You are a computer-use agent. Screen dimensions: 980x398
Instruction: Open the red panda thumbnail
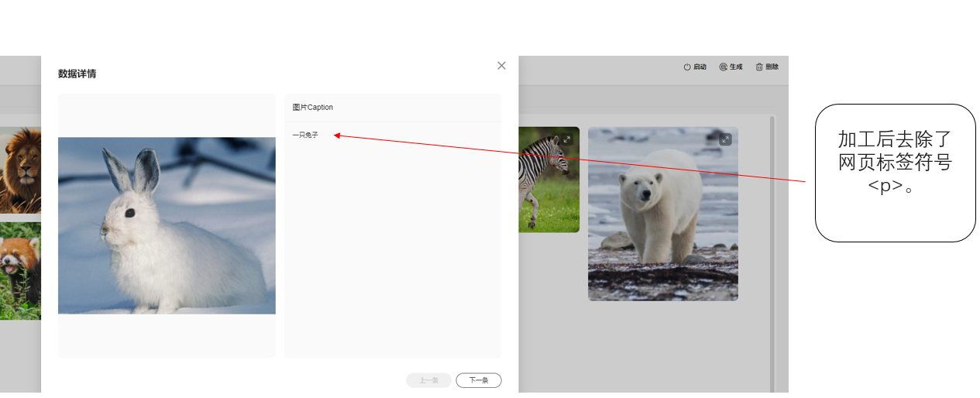(x=20, y=271)
